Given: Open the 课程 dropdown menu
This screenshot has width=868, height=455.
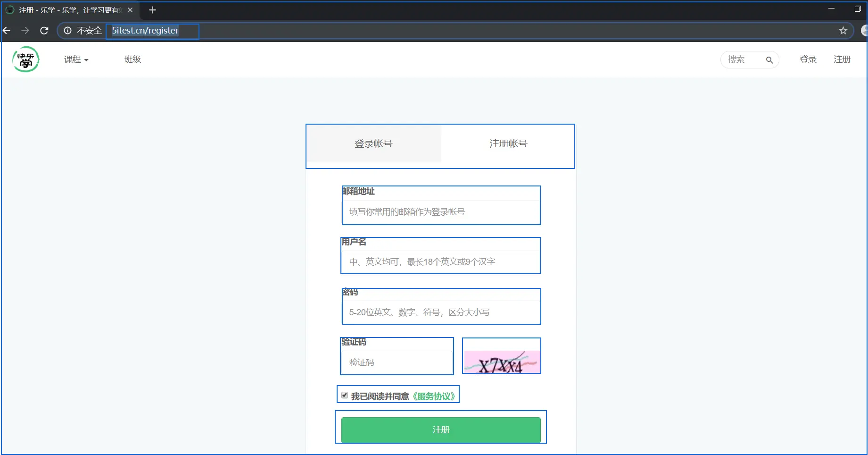Looking at the screenshot, I should click(x=75, y=59).
